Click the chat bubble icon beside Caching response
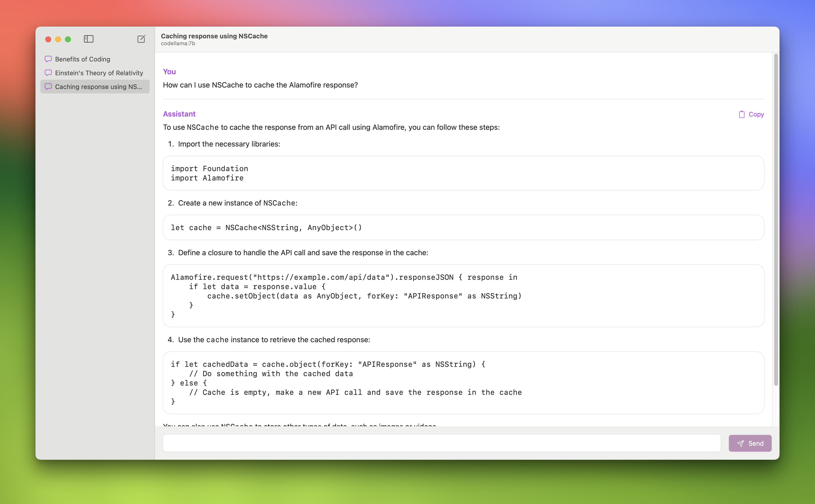815x504 pixels. point(48,87)
